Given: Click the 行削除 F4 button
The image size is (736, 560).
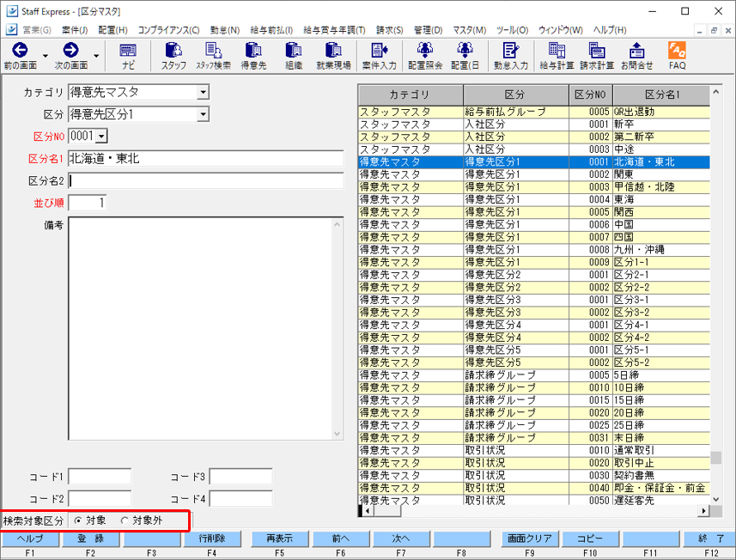Looking at the screenshot, I should [211, 539].
